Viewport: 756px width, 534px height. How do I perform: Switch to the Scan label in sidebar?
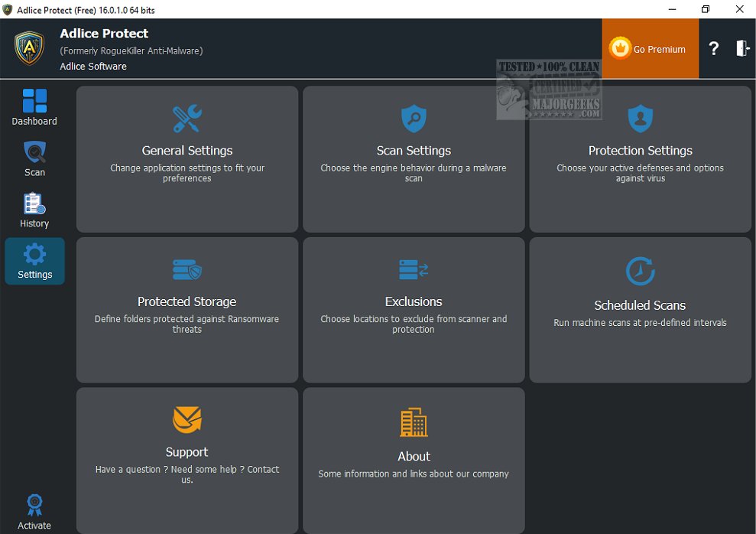coord(34,172)
